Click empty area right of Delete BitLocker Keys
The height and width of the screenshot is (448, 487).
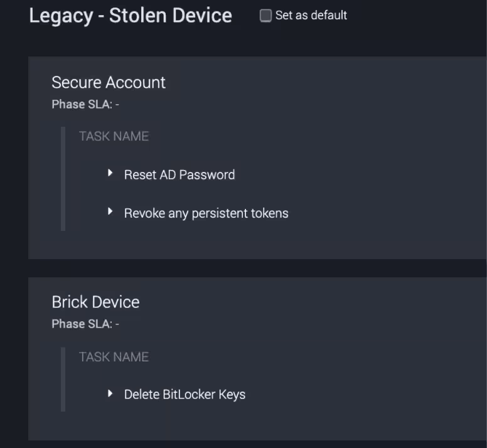click(x=364, y=395)
